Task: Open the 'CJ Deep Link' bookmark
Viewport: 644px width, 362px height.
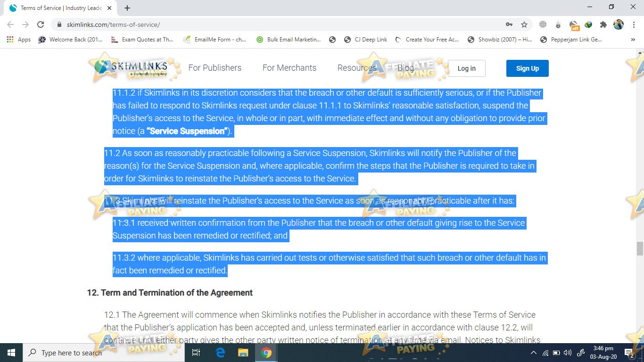Action: (366, 40)
